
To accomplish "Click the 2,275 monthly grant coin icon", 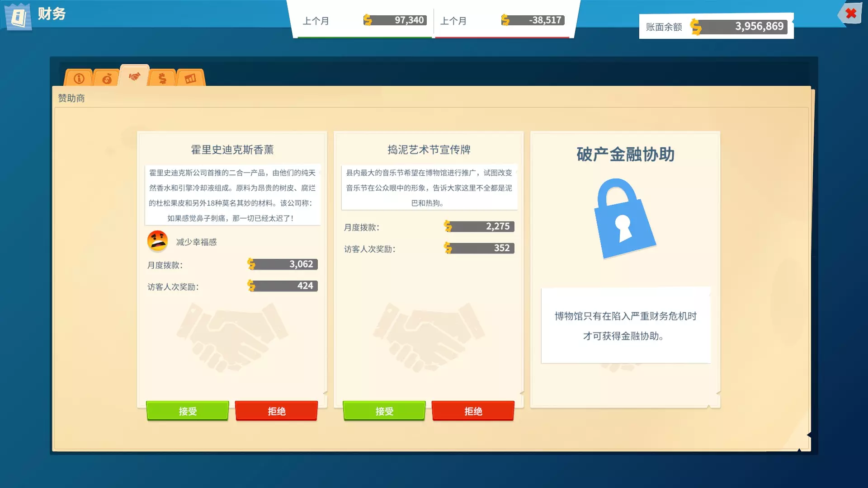I will tap(448, 226).
